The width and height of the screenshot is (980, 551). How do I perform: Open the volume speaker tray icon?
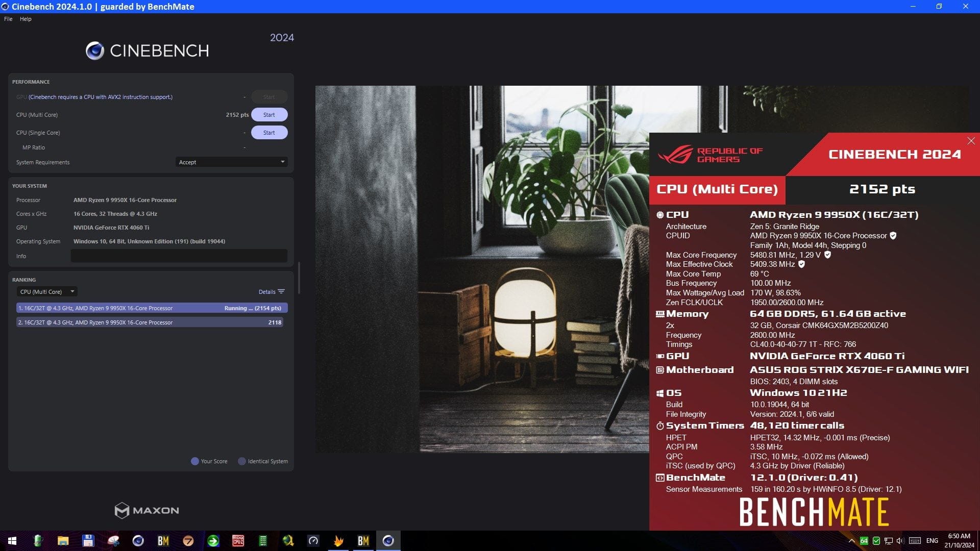[900, 541]
